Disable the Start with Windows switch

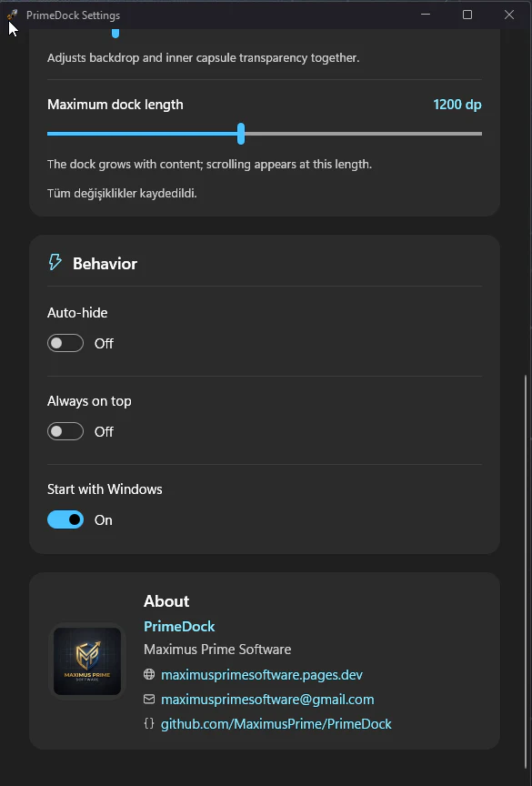pos(65,519)
